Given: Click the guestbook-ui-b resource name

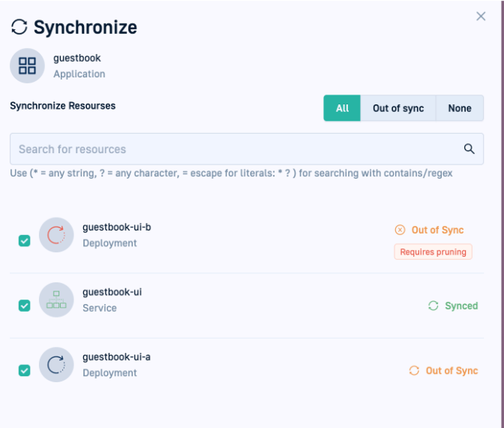Looking at the screenshot, I should 116,228.
